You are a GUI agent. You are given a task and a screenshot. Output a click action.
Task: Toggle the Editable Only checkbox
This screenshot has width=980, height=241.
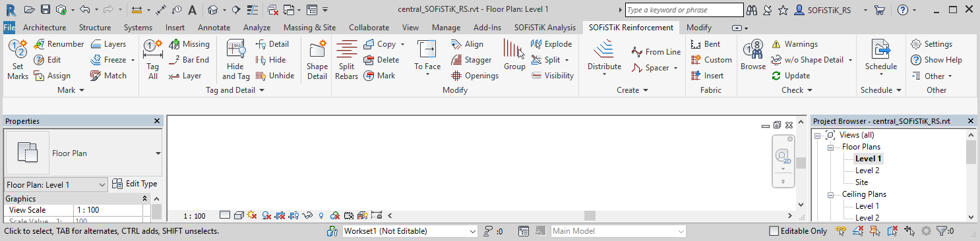point(774,231)
